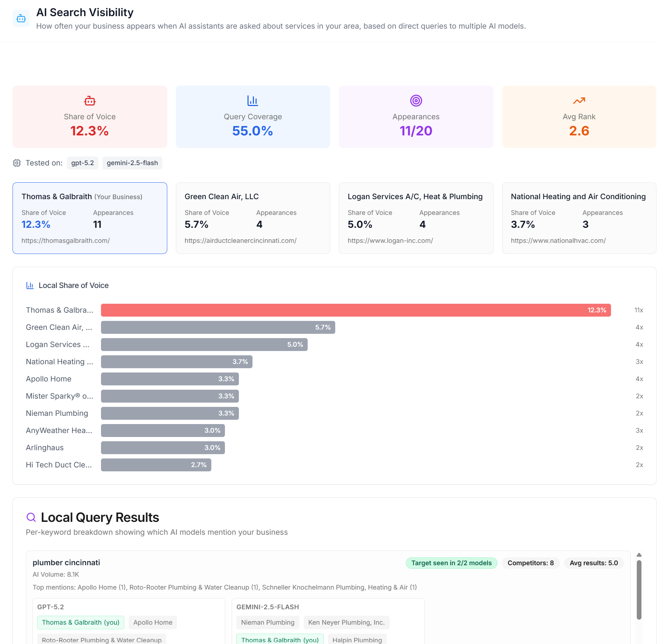Toggle the gpt-5.2 model tag

(x=82, y=163)
